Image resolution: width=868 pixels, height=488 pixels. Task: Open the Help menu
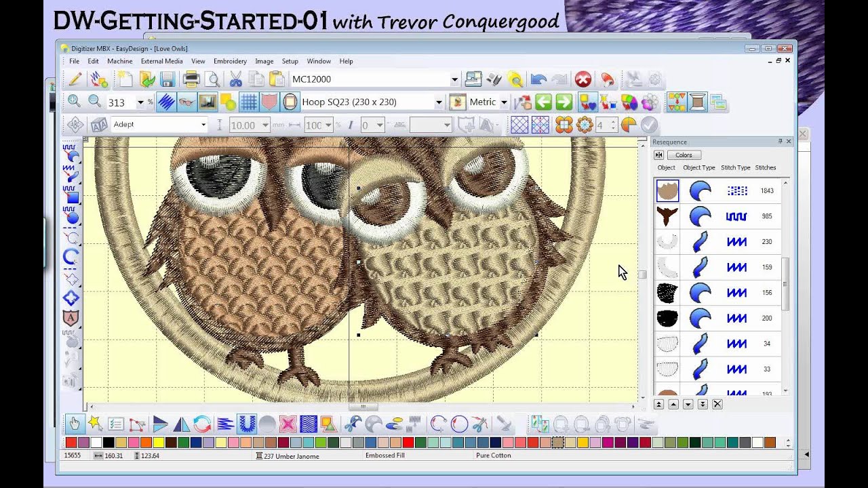pyautogui.click(x=346, y=61)
